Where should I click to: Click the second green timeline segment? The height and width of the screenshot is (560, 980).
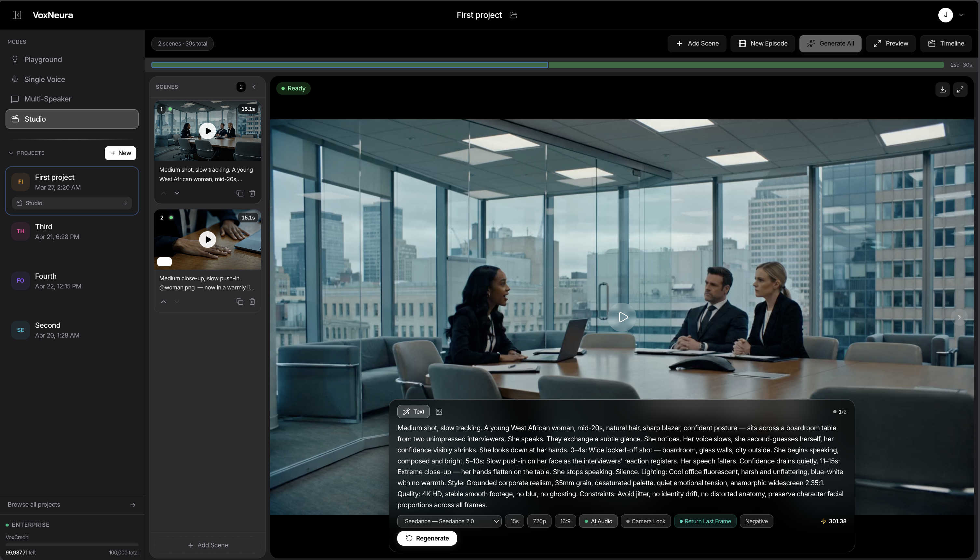click(746, 65)
